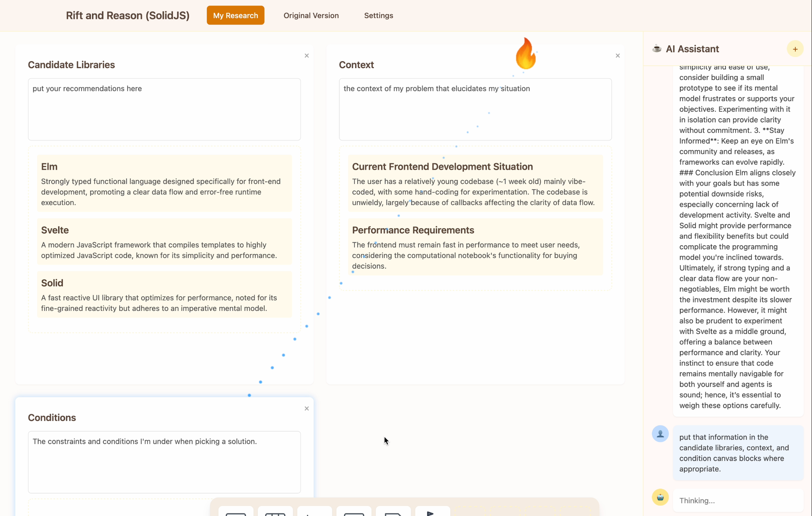Select the Elm library card
Viewport: 812px width, 516px height.
tap(164, 183)
